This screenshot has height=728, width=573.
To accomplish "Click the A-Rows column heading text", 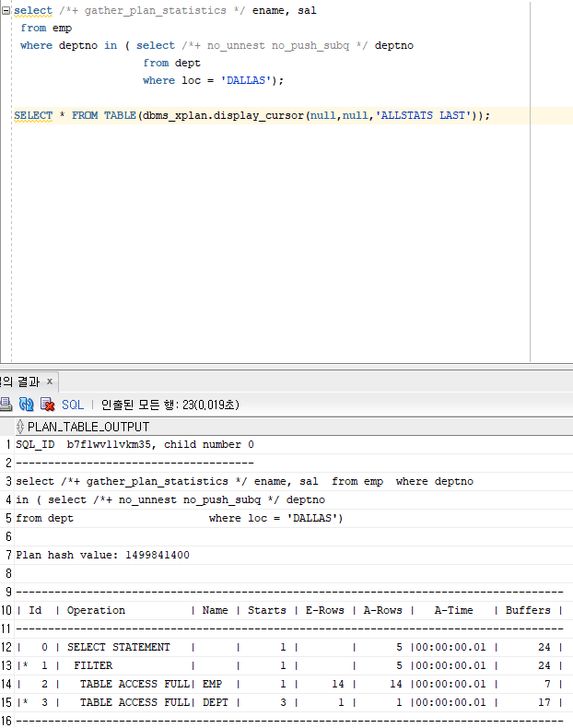I will click(x=383, y=610).
